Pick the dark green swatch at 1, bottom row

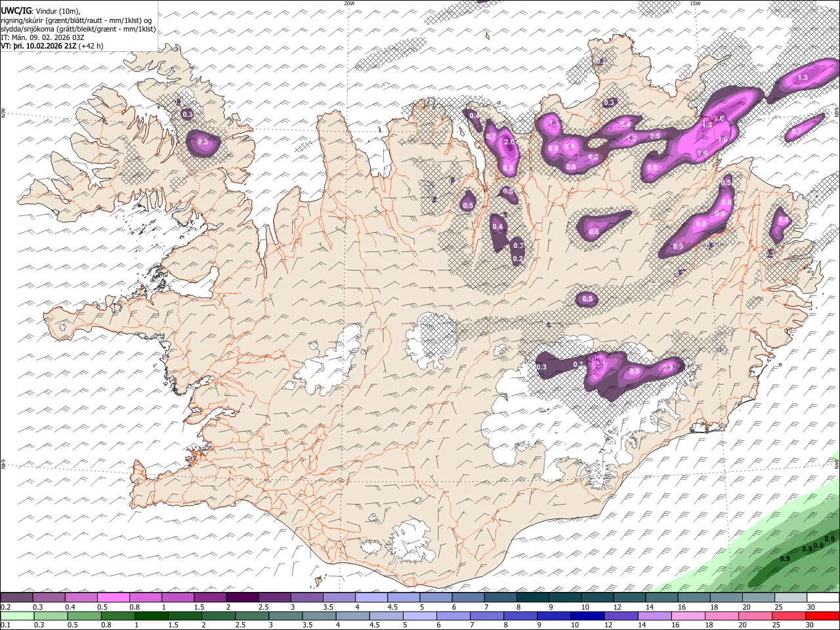click(x=151, y=616)
